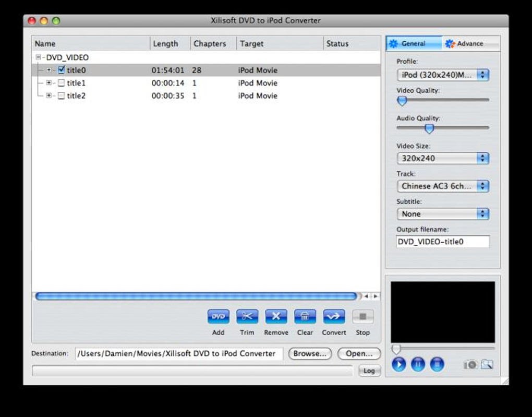This screenshot has height=417, width=532.
Task: Click the Destination path field
Action: tap(179, 353)
